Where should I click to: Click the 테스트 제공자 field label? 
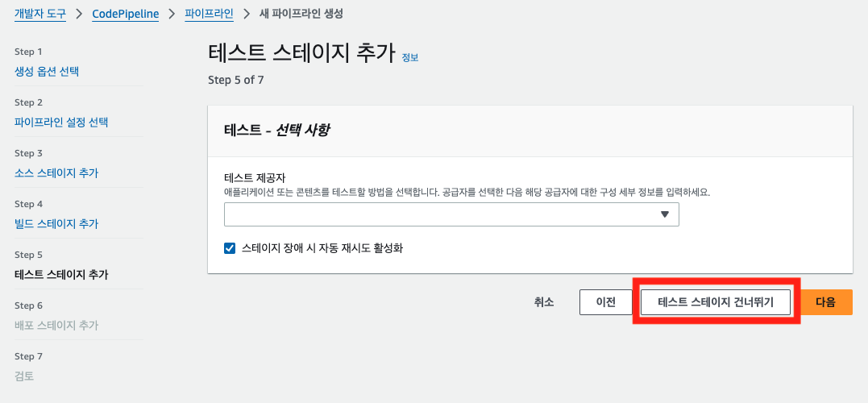[254, 178]
